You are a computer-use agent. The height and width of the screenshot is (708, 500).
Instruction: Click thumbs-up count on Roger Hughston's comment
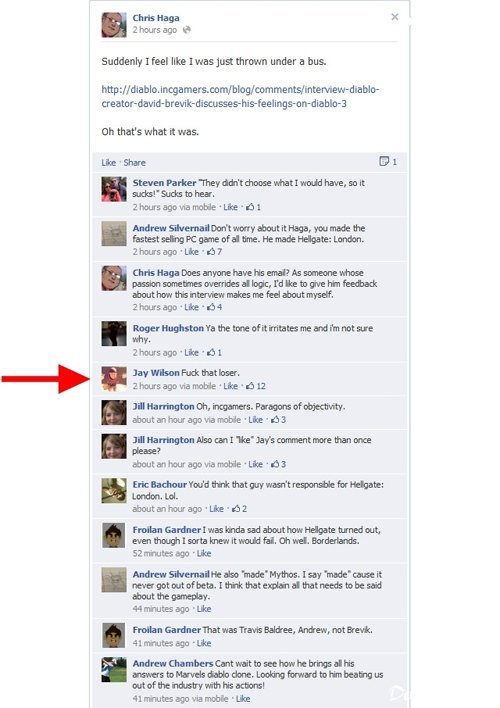[214, 353]
